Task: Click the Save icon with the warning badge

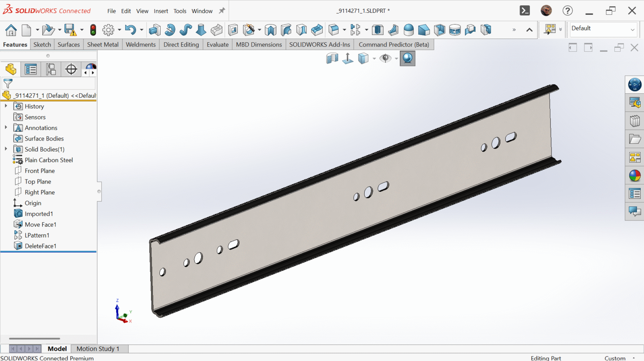Action: pos(70,30)
